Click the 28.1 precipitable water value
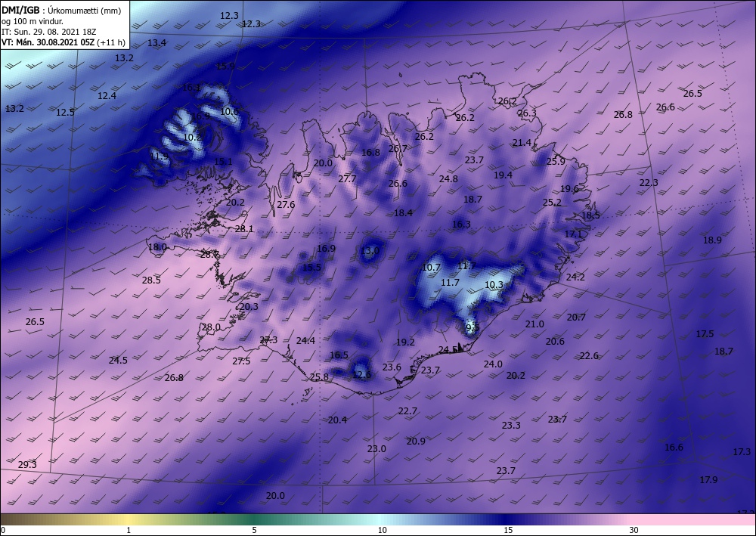Viewport: 756px width, 536px height. 244,228
